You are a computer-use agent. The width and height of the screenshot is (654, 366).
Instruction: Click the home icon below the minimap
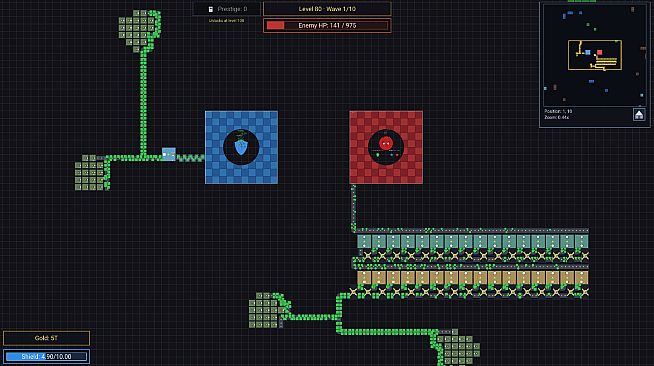click(639, 114)
